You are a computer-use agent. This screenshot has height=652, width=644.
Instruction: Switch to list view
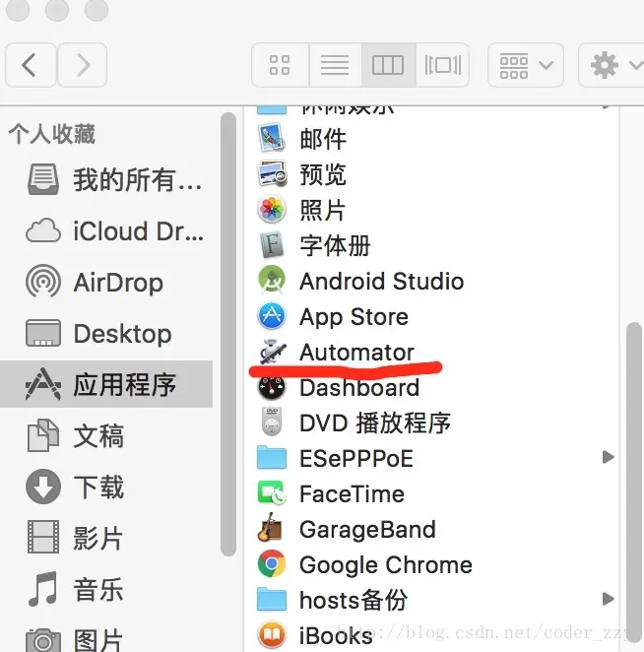coord(335,65)
